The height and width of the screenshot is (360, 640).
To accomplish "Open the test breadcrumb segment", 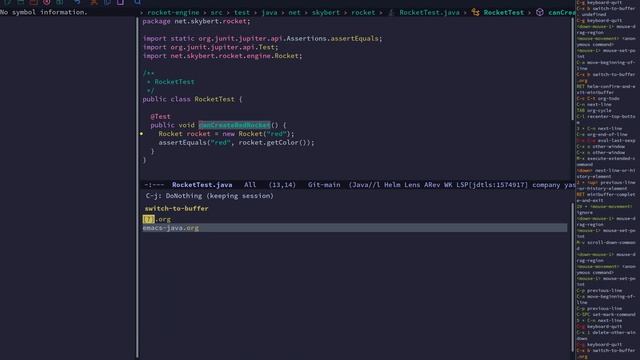I will tap(242, 12).
